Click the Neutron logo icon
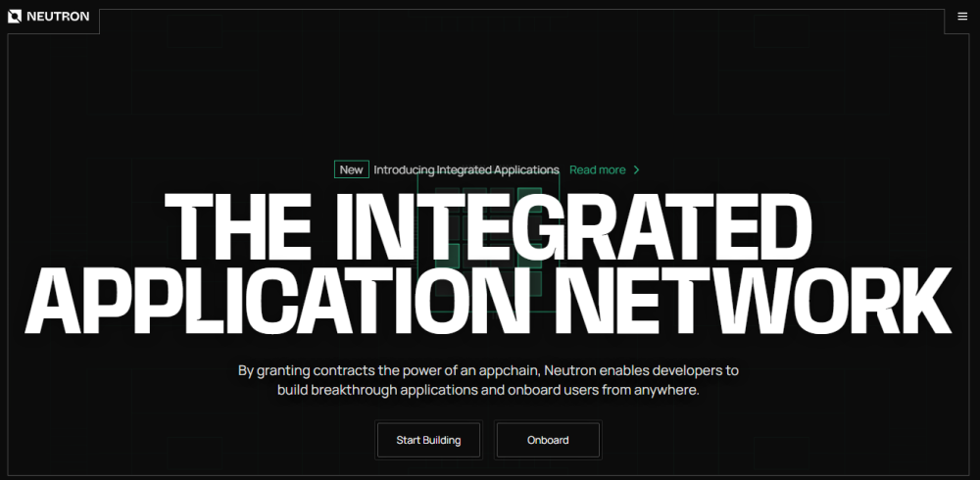980x480 pixels. coord(15,17)
